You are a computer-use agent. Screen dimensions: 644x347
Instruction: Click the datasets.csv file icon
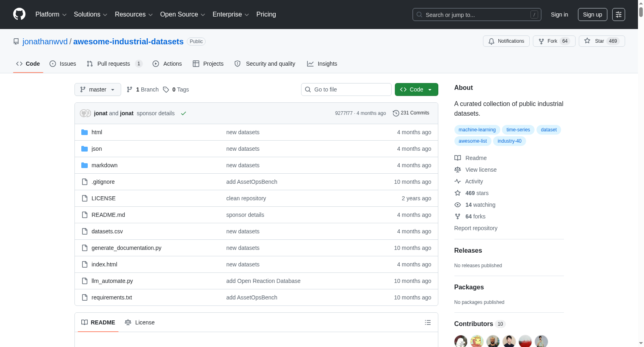[x=85, y=231]
